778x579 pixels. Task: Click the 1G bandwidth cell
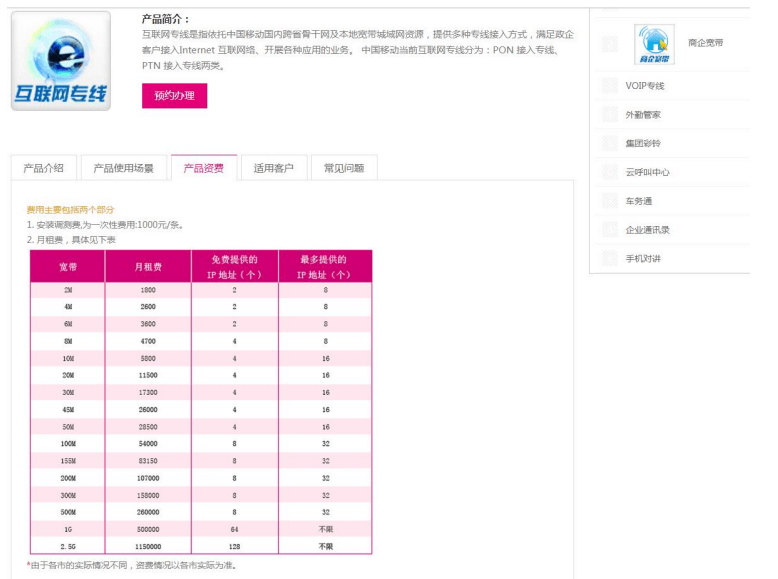[x=68, y=529]
